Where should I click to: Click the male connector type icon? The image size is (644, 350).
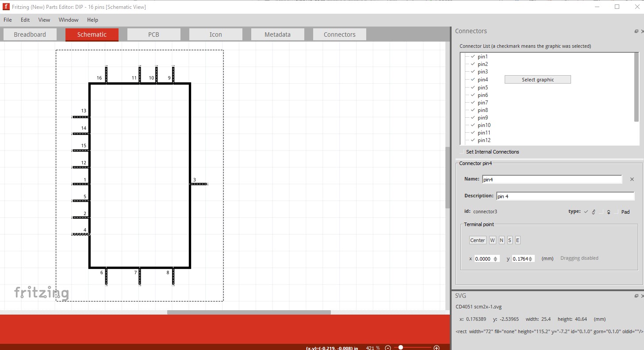tap(594, 212)
